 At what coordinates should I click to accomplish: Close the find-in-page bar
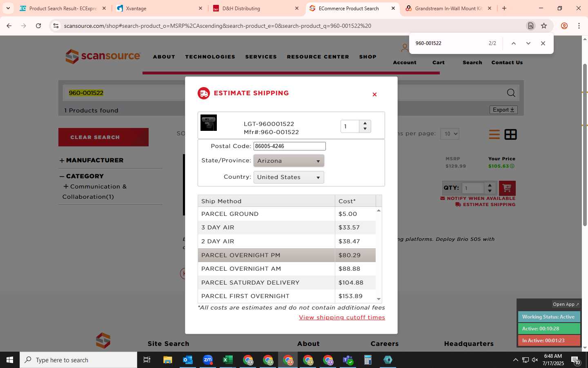point(543,43)
